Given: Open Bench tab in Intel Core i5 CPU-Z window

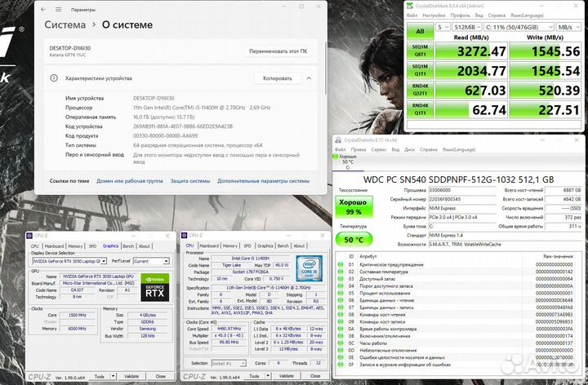Looking at the screenshot, I should (283, 246).
